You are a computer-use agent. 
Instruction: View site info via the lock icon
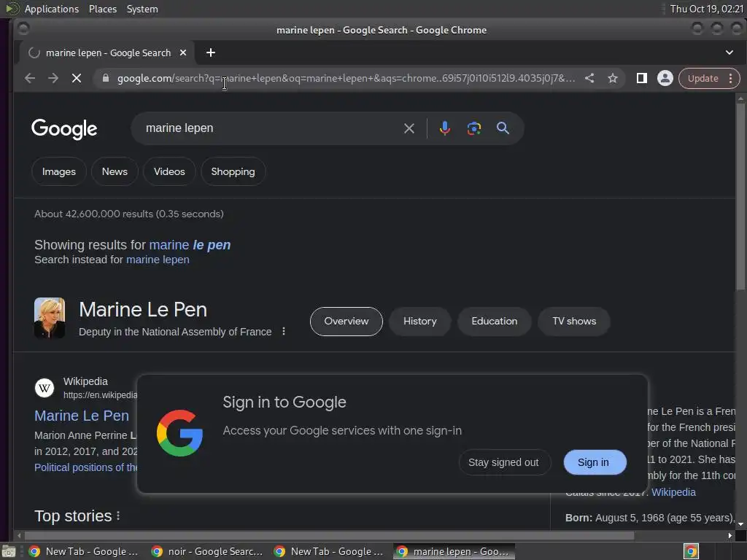pos(105,78)
